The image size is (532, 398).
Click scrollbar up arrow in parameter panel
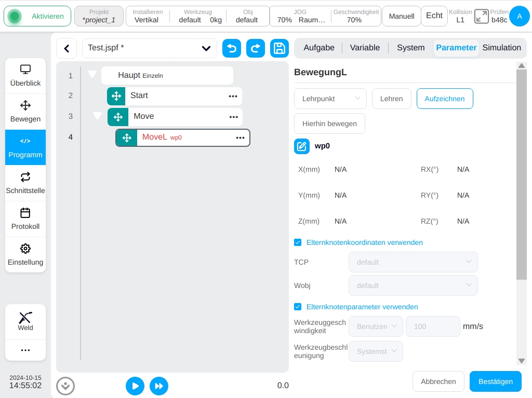point(522,65)
